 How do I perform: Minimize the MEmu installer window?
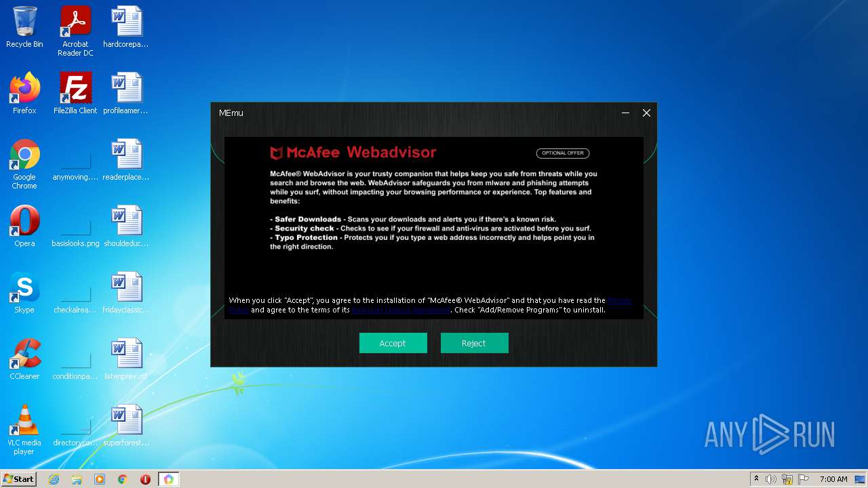click(625, 113)
